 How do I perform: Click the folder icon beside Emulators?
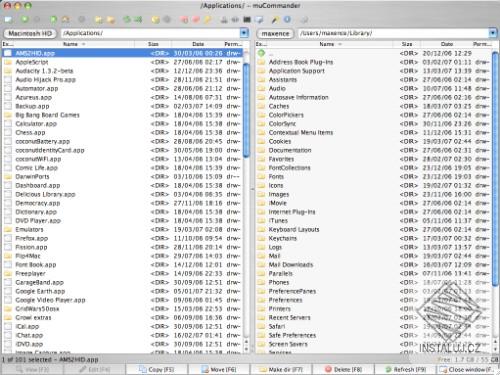click(8, 229)
